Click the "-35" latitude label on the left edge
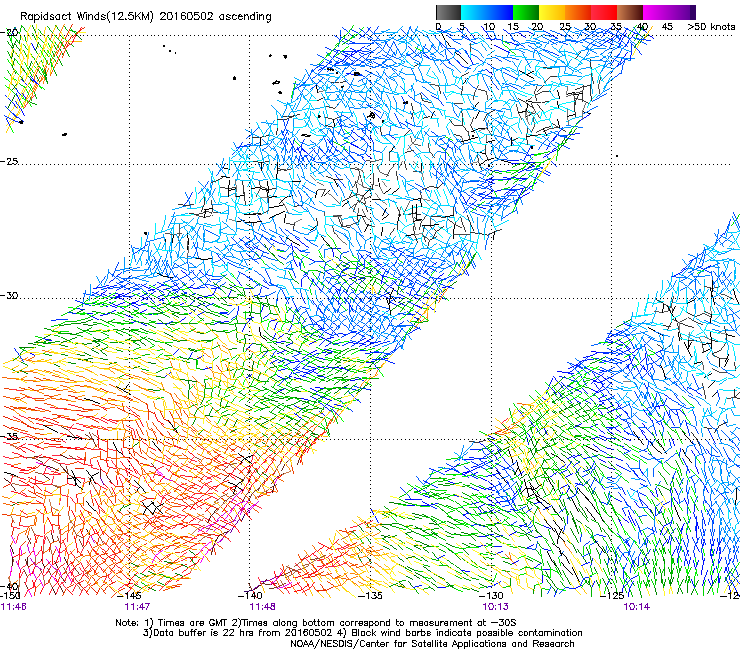The image size is (740, 650). [9, 436]
